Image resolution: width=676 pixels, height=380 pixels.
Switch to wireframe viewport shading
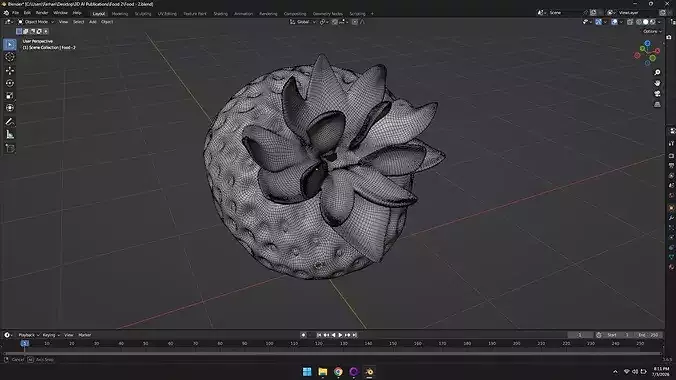(x=639, y=22)
